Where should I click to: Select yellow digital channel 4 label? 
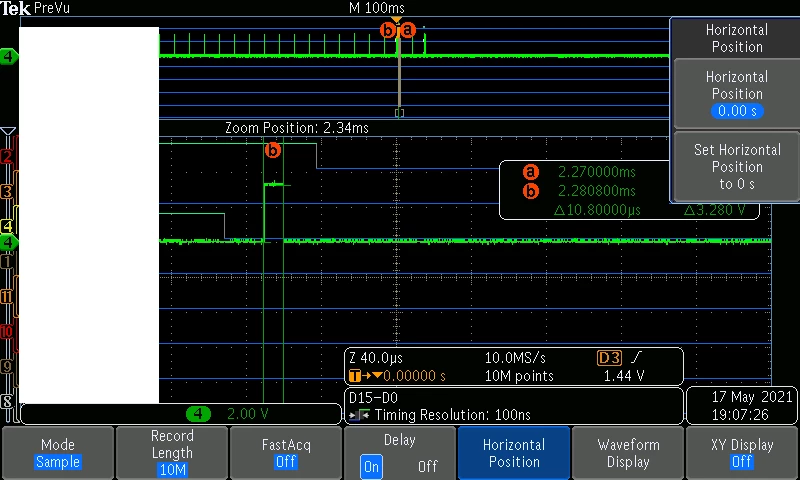click(7, 225)
